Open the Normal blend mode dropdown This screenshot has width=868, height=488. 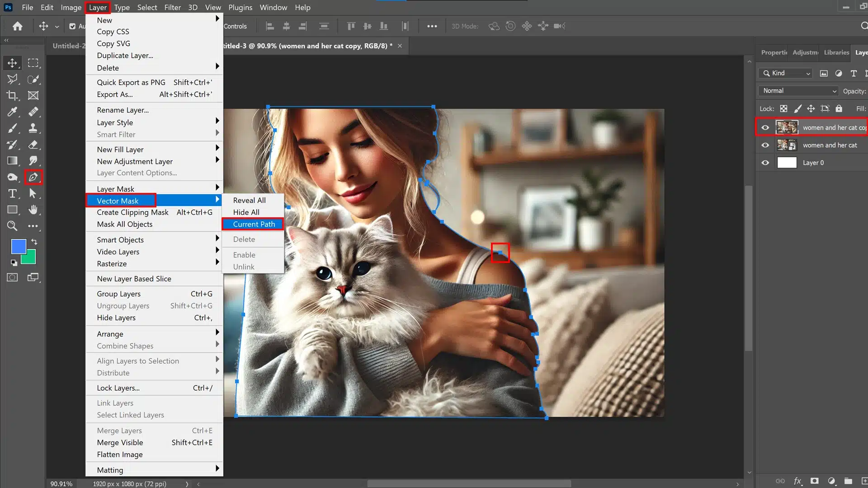coord(798,91)
